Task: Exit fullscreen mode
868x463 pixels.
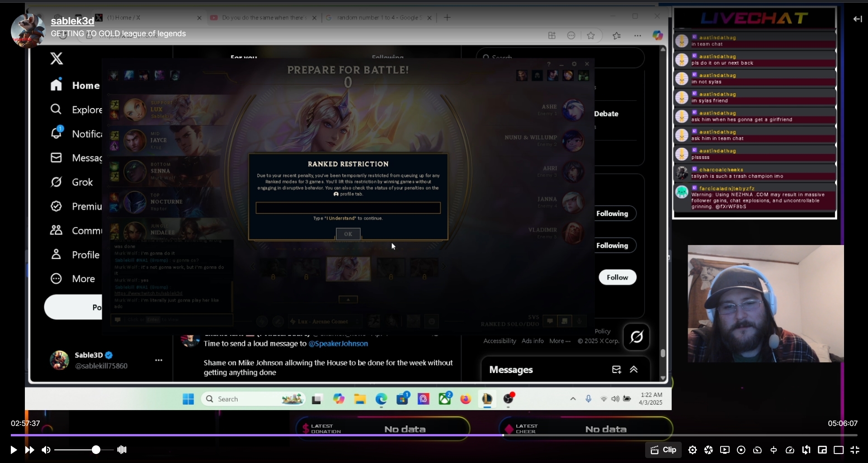Action: pyautogui.click(x=855, y=450)
